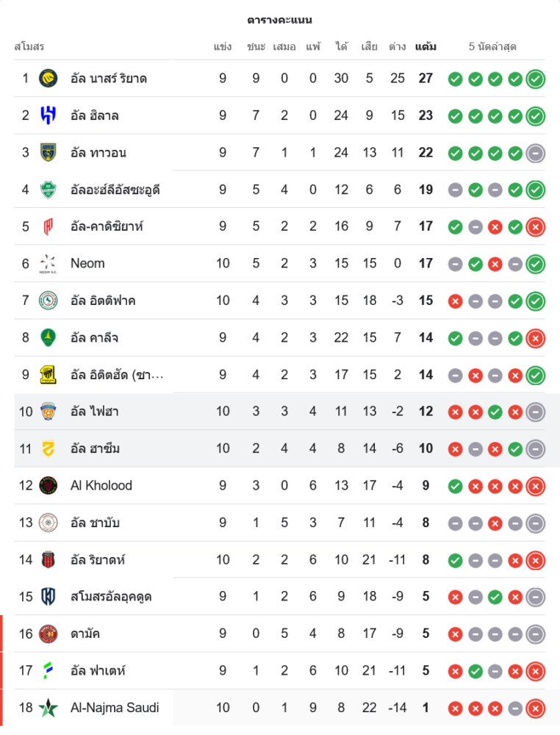
Task: Open the Al-Najma Saudi team link
Action: (115, 708)
